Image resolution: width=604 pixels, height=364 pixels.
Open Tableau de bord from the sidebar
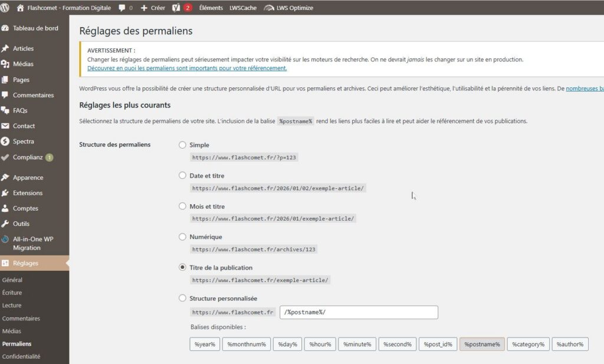[x=30, y=28]
